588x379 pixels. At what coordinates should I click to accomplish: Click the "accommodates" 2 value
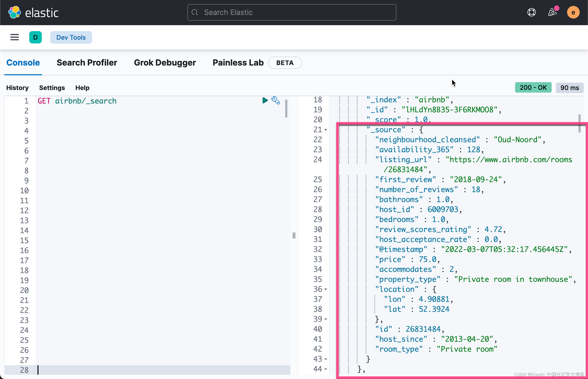452,269
